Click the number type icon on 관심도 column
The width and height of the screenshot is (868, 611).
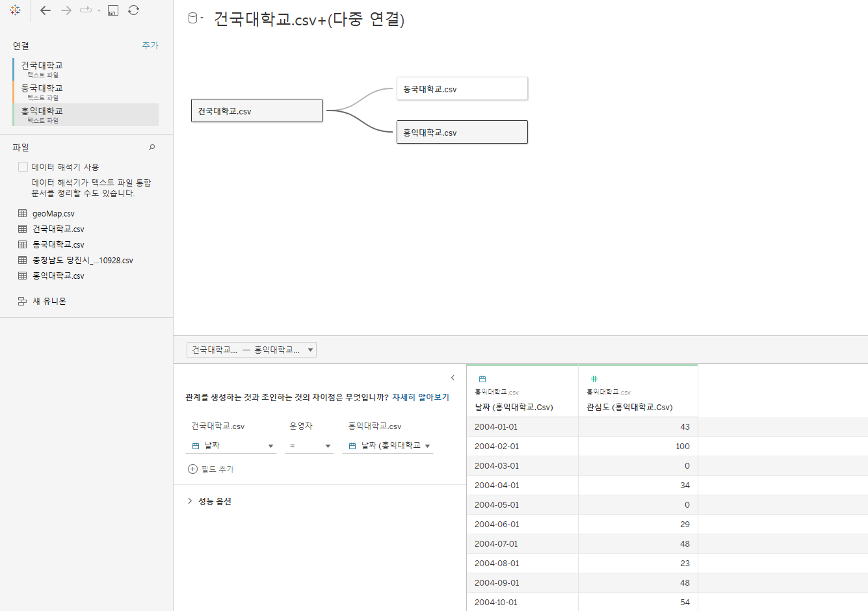pos(594,378)
